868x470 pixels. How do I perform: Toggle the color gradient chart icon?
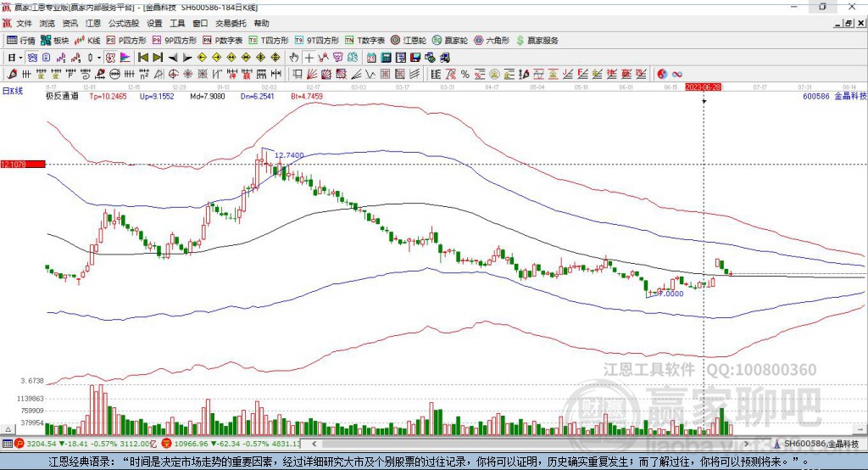125,58
